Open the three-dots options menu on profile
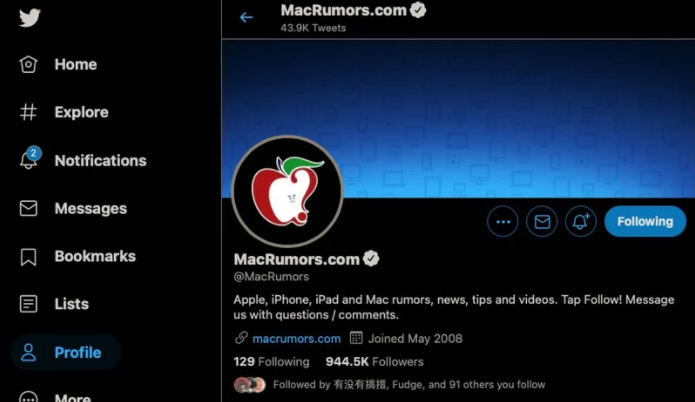This screenshot has width=695, height=402. (503, 221)
